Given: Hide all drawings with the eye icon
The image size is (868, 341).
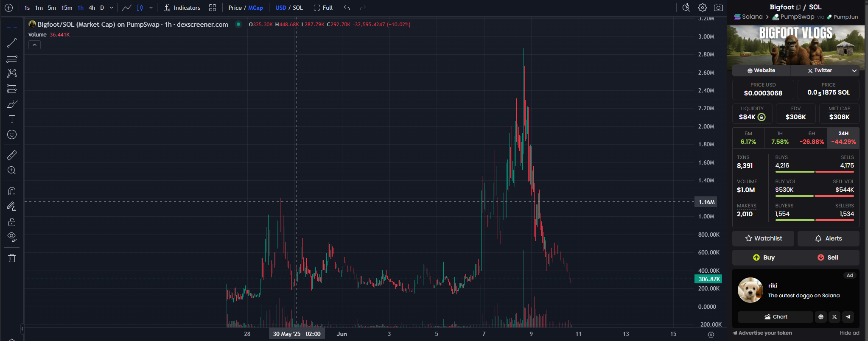Looking at the screenshot, I should tap(12, 237).
